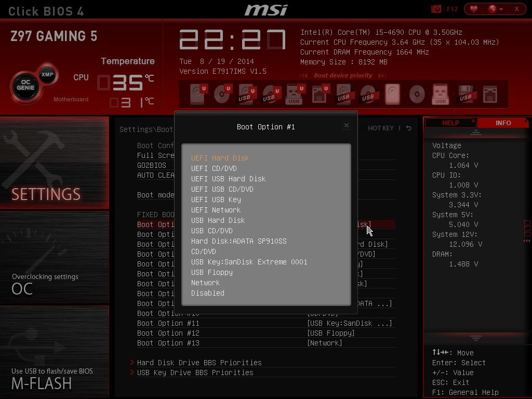Click the info panel scroll-up handle
532x399 pixels.
[476, 132]
